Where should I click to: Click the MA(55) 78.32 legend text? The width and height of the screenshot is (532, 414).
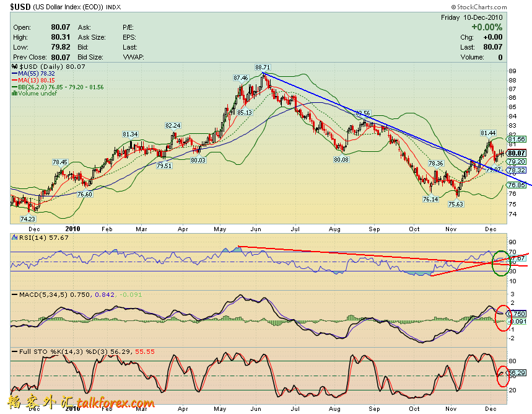(x=37, y=73)
